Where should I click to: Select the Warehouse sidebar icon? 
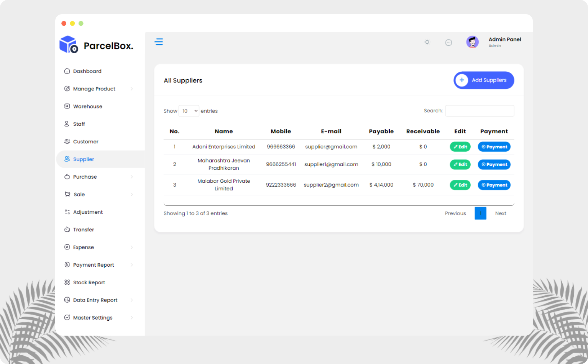[x=67, y=106]
